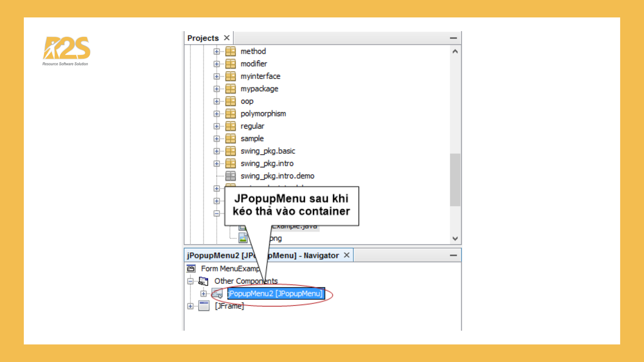
Task: Expand the swing_pkg.basic package node
Action: tap(217, 151)
